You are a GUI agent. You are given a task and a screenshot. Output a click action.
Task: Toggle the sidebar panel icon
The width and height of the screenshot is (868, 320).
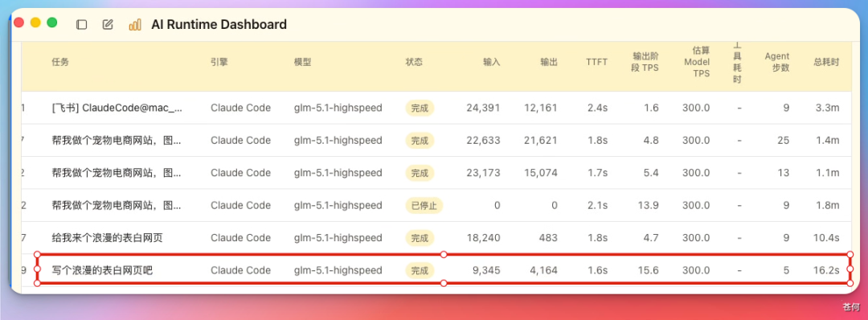point(81,24)
